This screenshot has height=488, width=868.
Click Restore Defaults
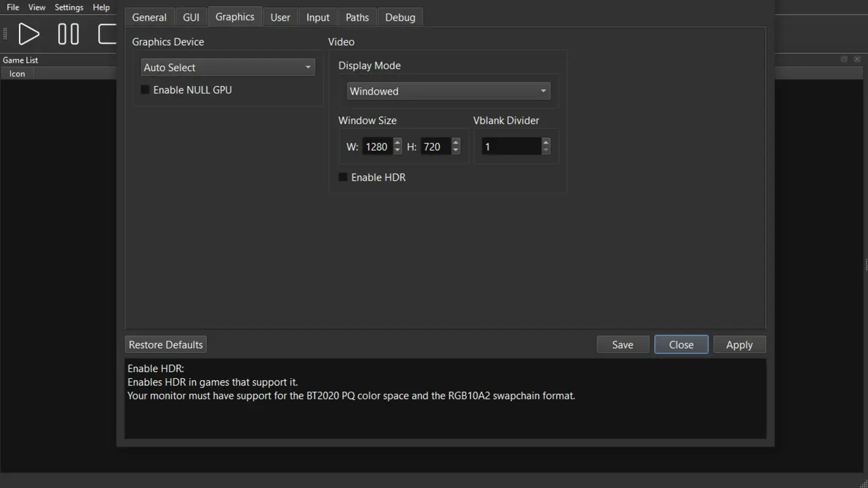pyautogui.click(x=165, y=344)
